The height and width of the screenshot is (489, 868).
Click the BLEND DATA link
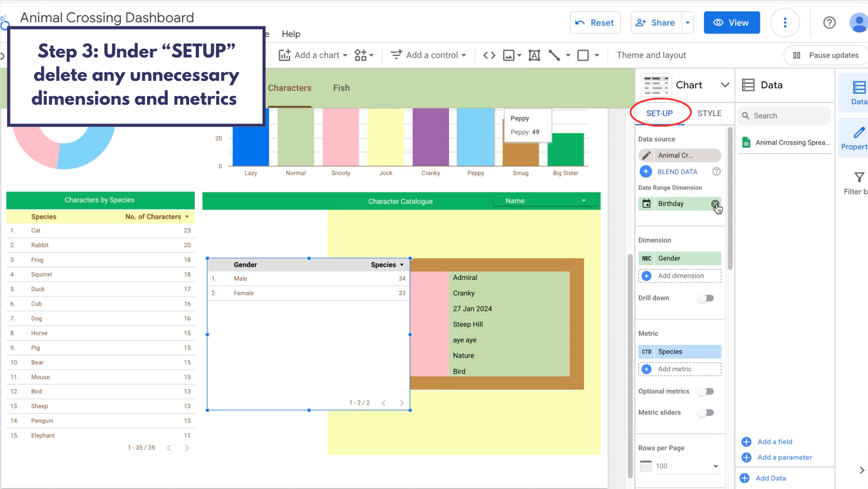click(677, 172)
